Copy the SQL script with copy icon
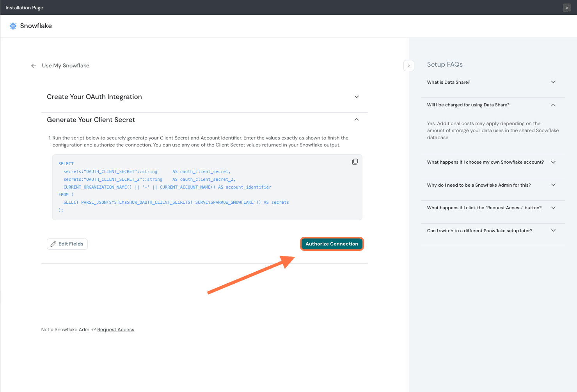This screenshot has width=577, height=392. coord(355,162)
